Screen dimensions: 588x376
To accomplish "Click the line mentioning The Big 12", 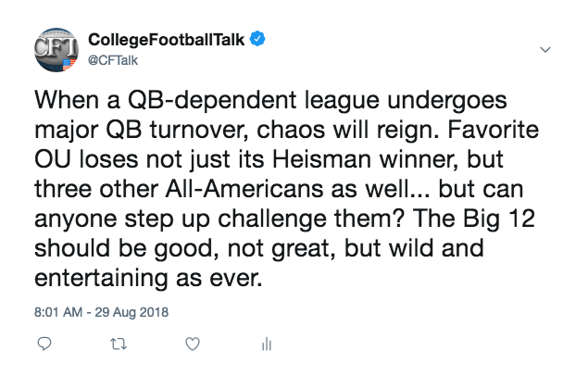I will pyautogui.click(x=284, y=219).
